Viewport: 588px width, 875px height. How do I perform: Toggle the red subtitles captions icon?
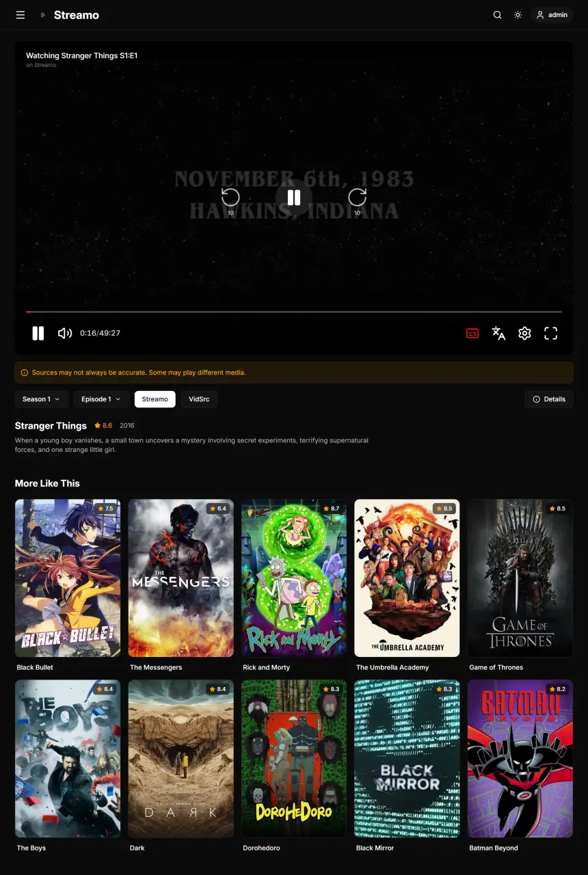(x=472, y=333)
